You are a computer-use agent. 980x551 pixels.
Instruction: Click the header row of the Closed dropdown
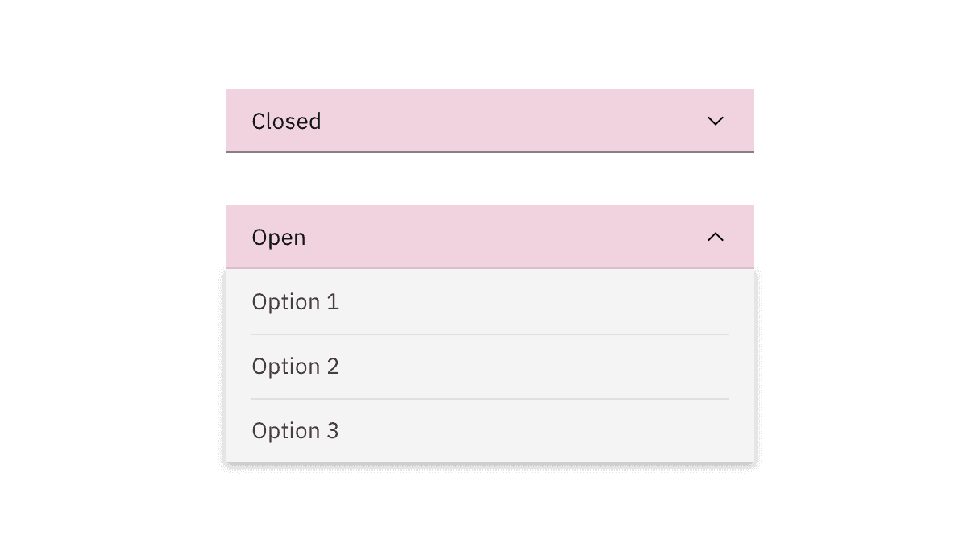pyautogui.click(x=489, y=121)
